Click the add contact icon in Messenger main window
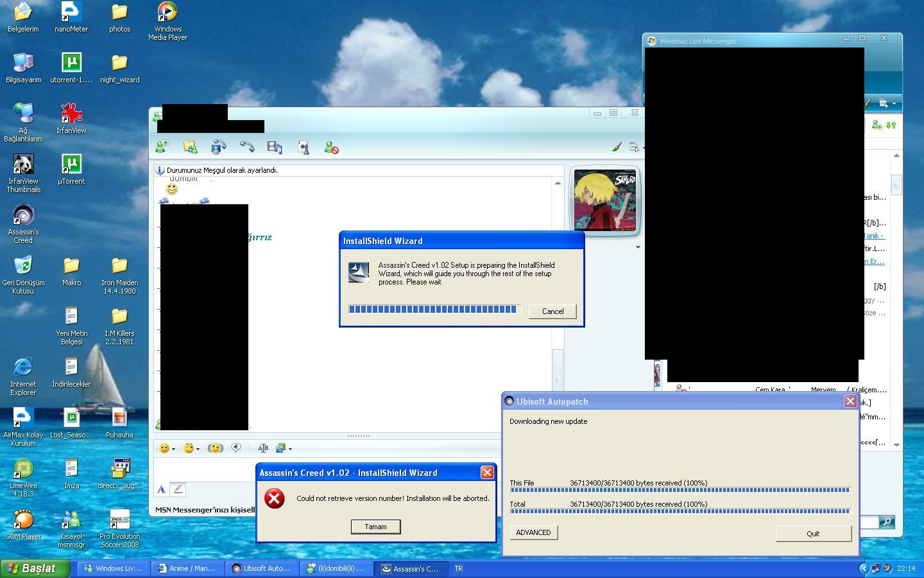This screenshot has height=578, width=924. [877, 125]
